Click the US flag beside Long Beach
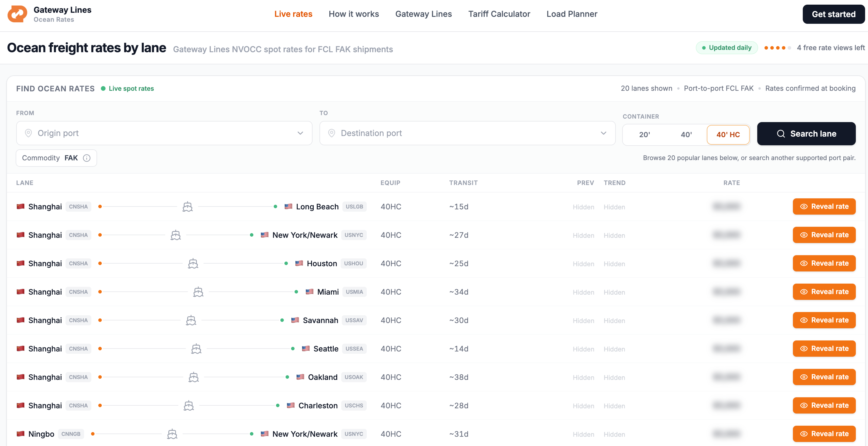The height and width of the screenshot is (446, 868). coord(288,206)
